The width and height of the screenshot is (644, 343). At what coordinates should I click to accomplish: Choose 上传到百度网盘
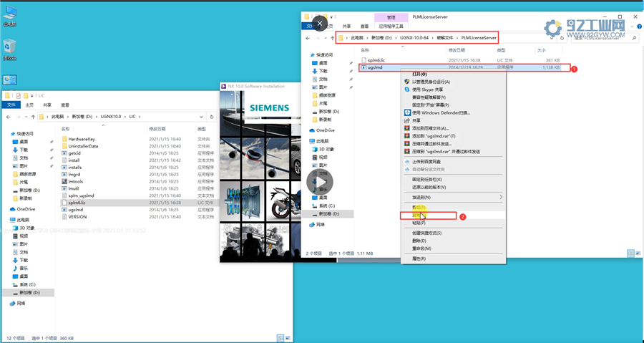click(x=426, y=161)
